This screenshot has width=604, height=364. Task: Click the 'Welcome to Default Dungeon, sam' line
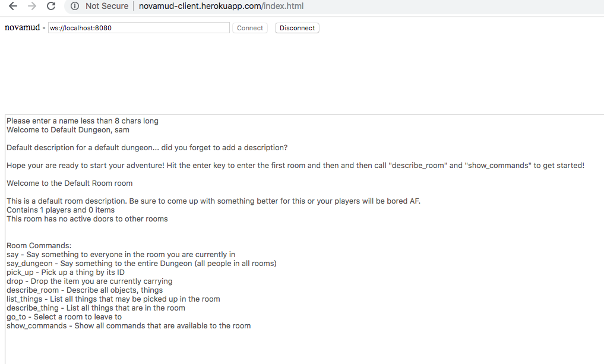[x=68, y=129]
